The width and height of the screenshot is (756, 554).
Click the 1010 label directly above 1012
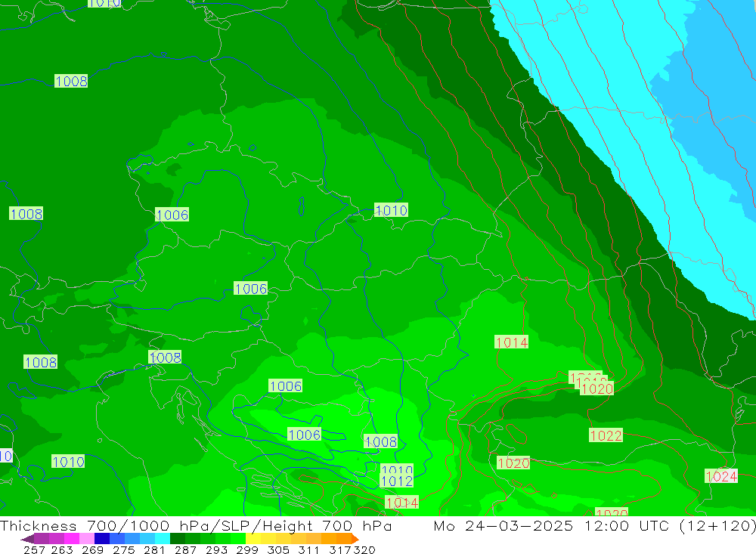[397, 469]
